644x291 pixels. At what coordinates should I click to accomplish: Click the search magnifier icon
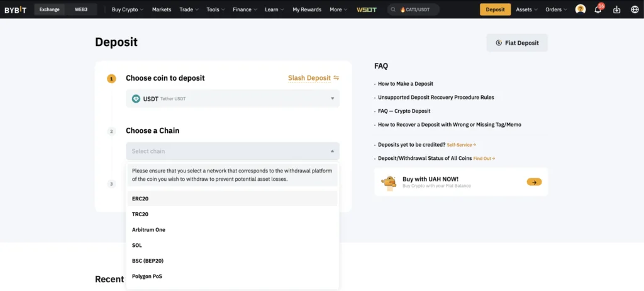click(x=394, y=9)
